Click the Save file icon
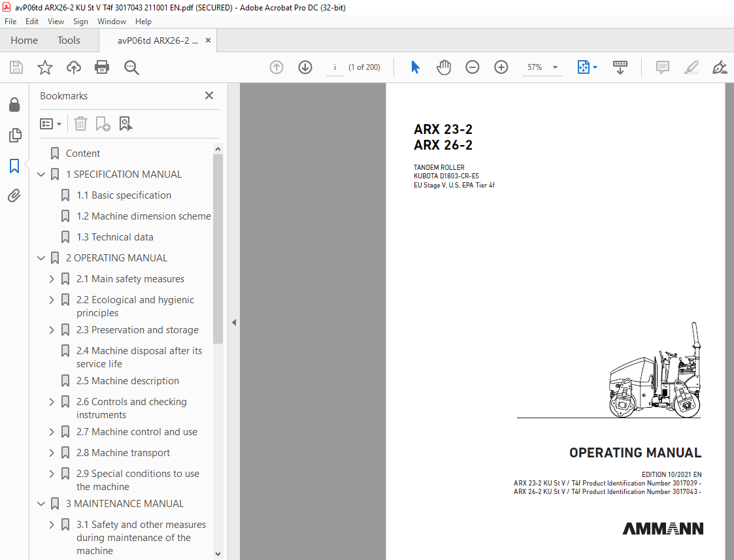734x560 pixels. tap(16, 67)
